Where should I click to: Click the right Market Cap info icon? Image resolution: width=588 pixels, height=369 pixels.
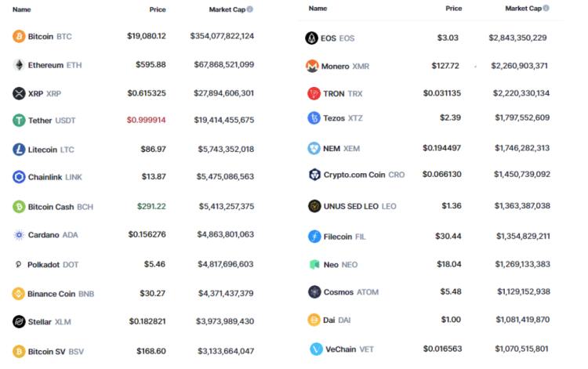coord(546,8)
